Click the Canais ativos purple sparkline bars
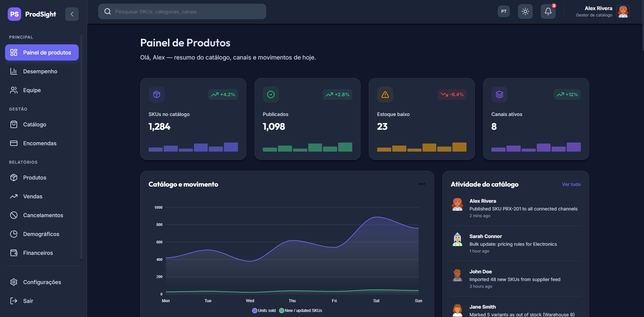Image resolution: width=644 pixels, height=317 pixels. [536, 147]
